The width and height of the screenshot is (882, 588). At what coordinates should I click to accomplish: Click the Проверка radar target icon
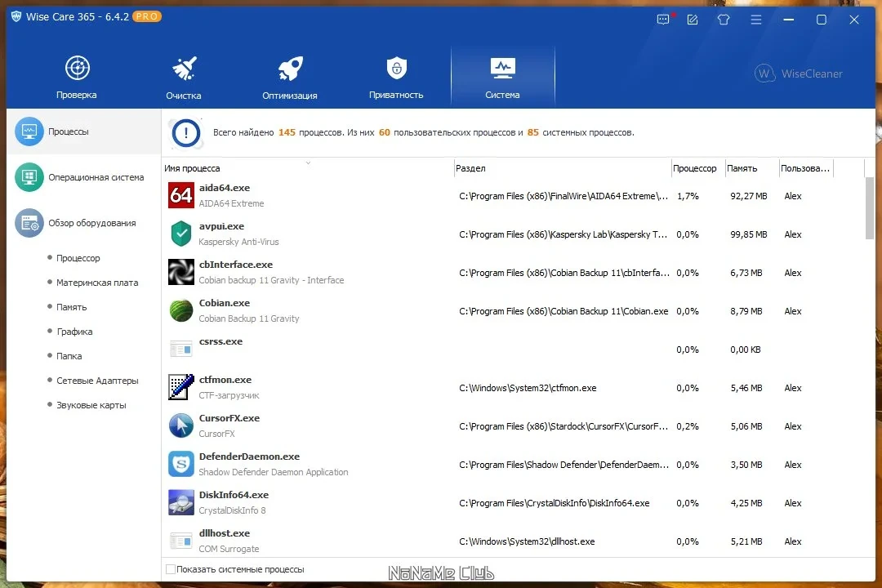(x=77, y=68)
